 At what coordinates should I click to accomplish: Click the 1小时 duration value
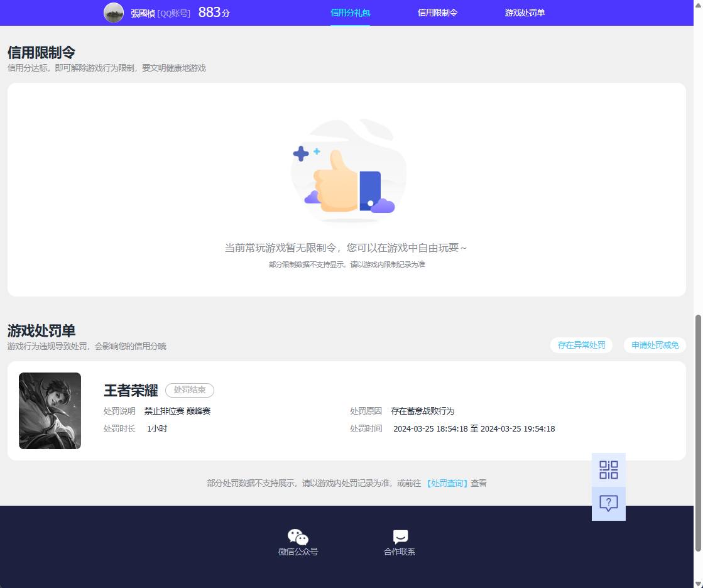[x=157, y=429]
